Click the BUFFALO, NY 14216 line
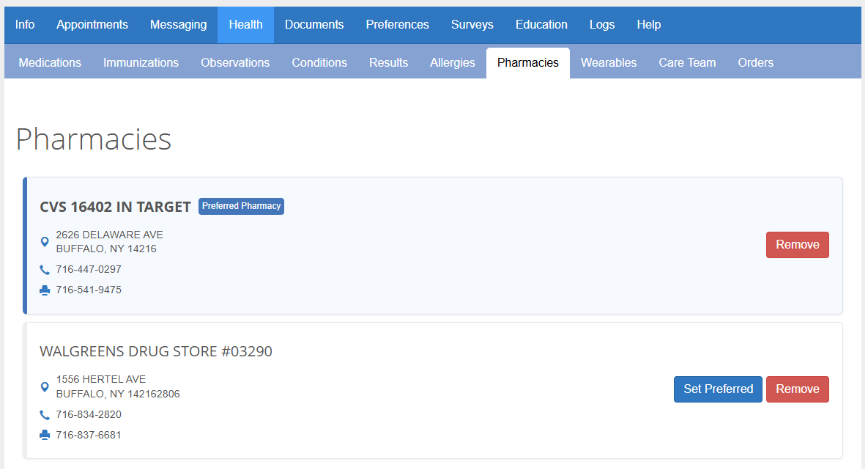Viewport: 868px width, 470px height. click(106, 249)
